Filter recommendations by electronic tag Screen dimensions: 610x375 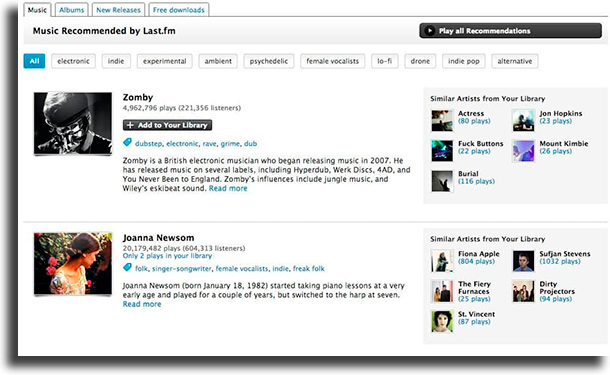point(73,61)
